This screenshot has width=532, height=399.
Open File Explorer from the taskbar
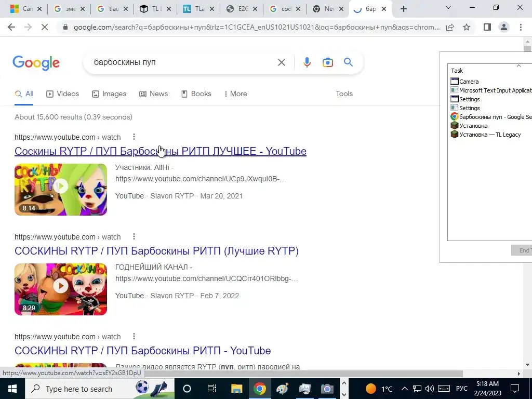(x=236, y=389)
